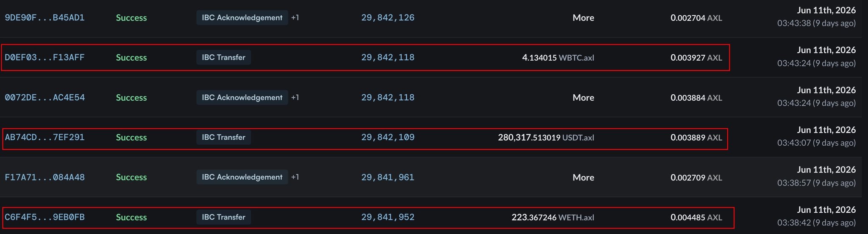Open transaction hash F17A71...084A48

(x=45, y=178)
